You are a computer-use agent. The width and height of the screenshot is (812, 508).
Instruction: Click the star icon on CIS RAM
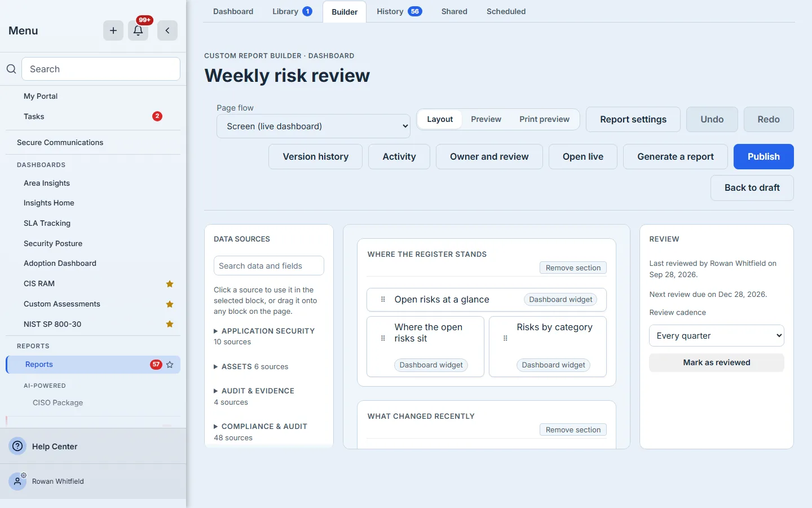[x=170, y=284]
